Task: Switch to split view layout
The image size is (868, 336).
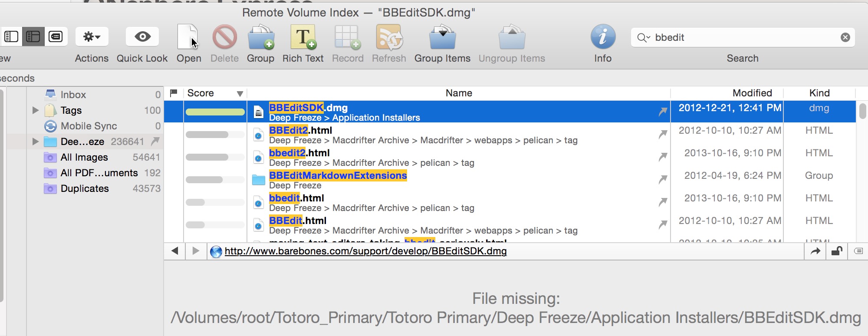Action: click(x=11, y=37)
